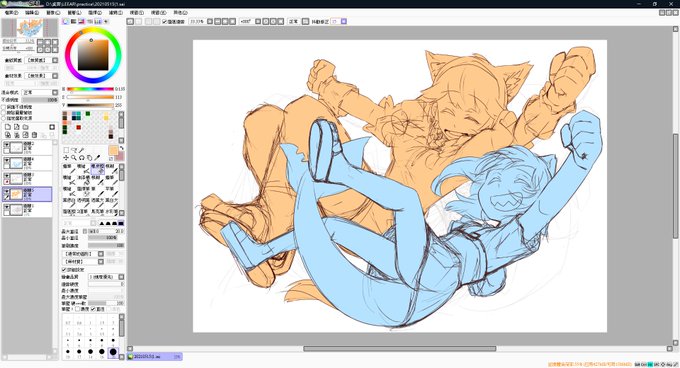The height and width of the screenshot is (368, 680).
Task: Select the rotate view tool
Action: (82, 158)
